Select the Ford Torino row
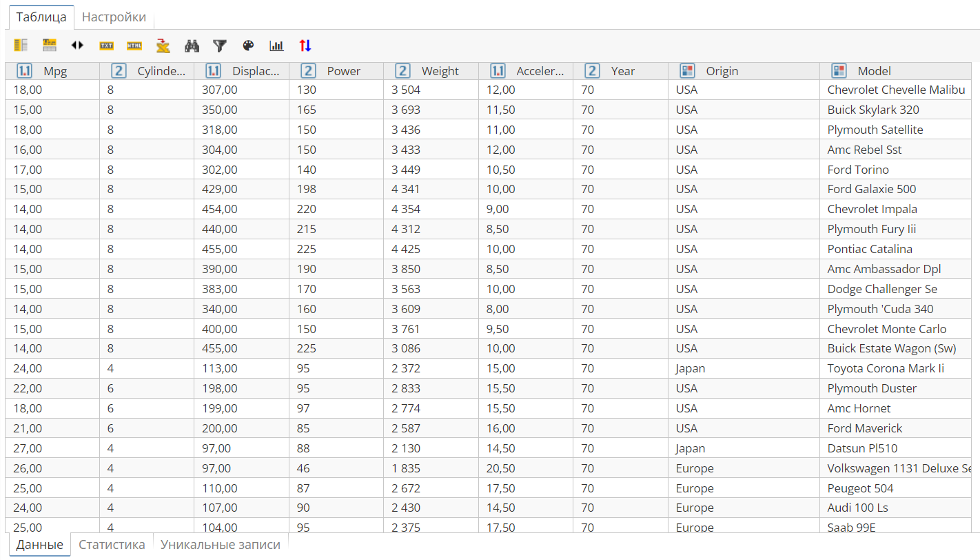 (x=488, y=170)
